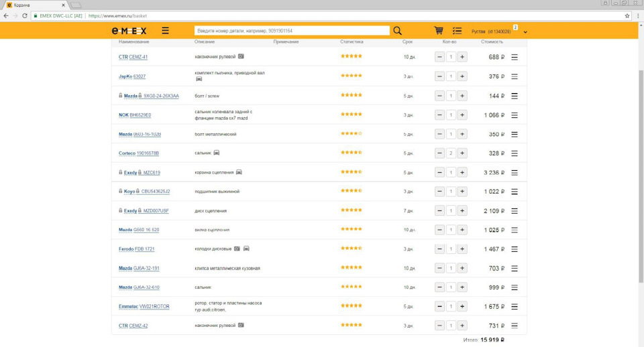Increase quantity for Exedy MZC619
644x347 pixels.
462,173
